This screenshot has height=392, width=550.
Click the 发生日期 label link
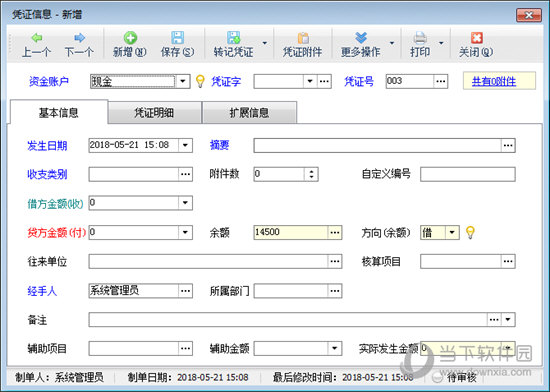tap(47, 146)
